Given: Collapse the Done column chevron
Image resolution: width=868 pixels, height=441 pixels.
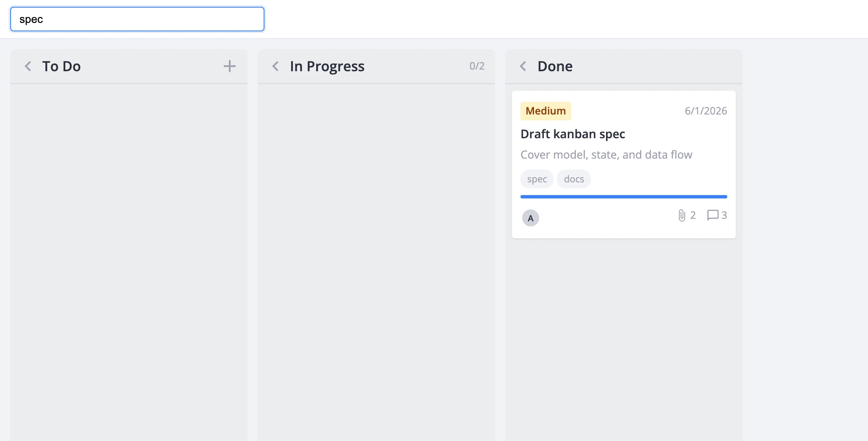Looking at the screenshot, I should click(x=523, y=66).
